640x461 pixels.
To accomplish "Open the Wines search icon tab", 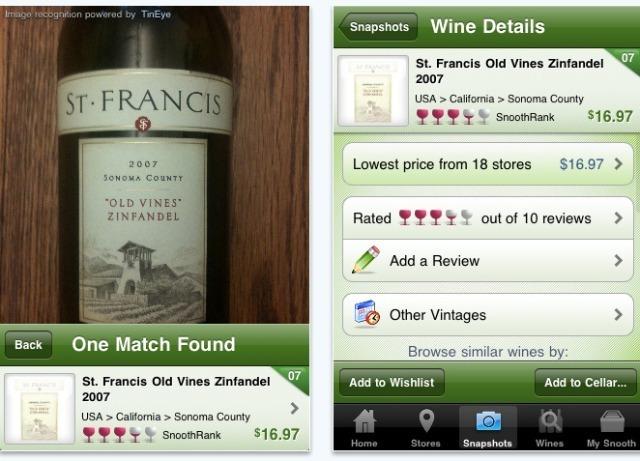I will (550, 421).
